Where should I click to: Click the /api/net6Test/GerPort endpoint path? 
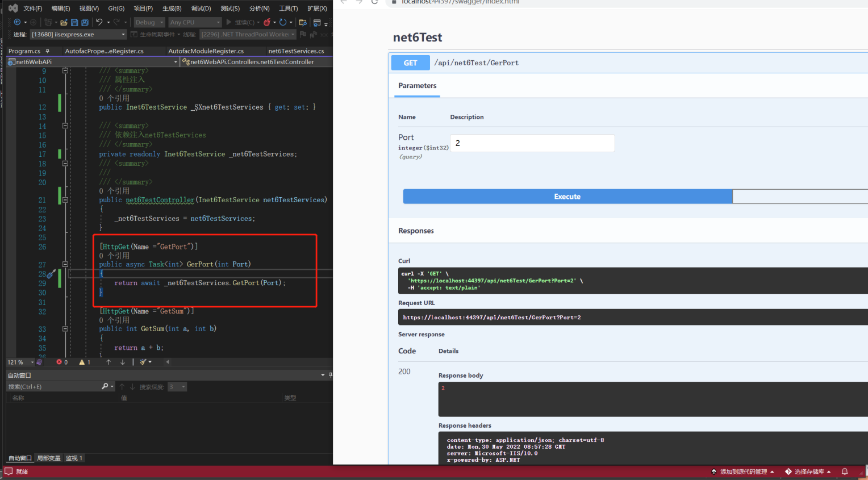(477, 63)
